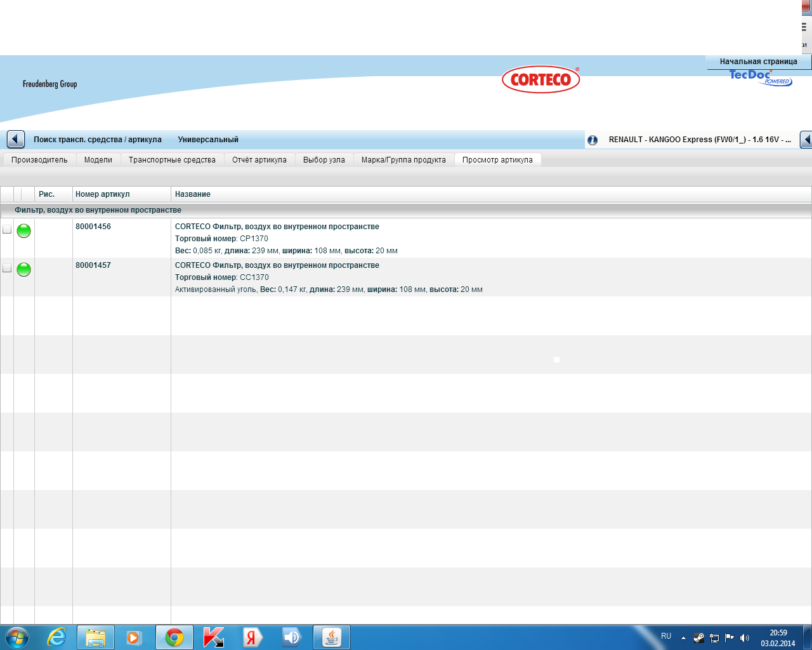Click the Фильтр, воздух во внутренном пространстве group row
The width and height of the screenshot is (812, 650).
tap(406, 210)
